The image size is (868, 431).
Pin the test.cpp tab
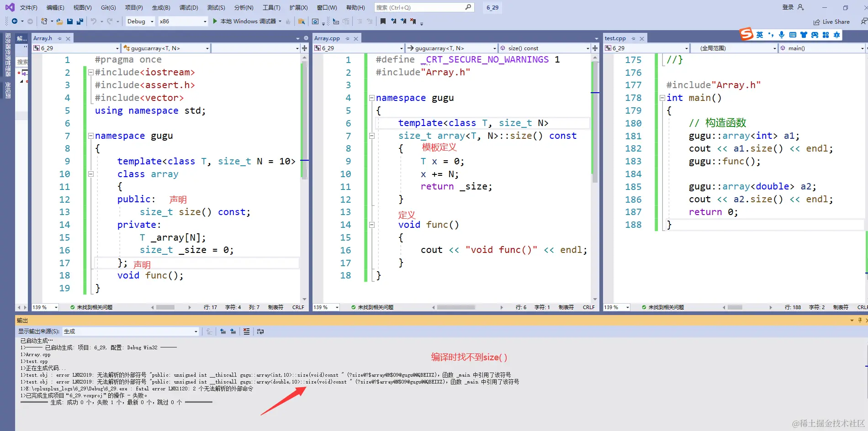pyautogui.click(x=633, y=38)
